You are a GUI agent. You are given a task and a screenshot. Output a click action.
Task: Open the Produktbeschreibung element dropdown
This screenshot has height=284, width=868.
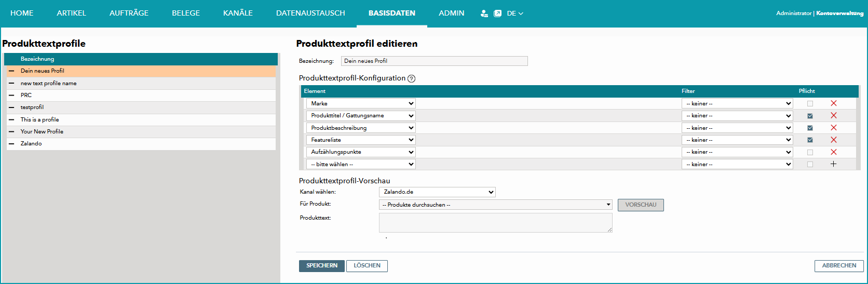[361, 128]
